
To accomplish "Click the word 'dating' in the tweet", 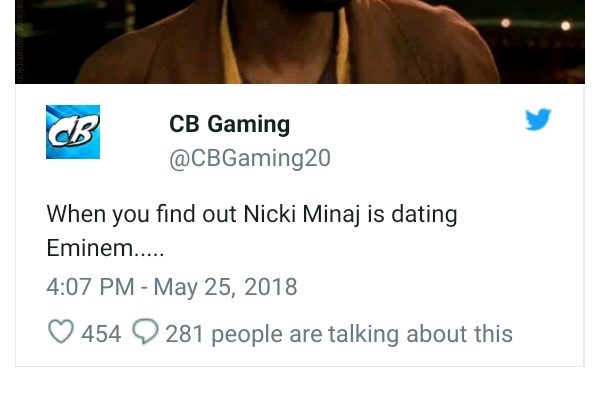I will click(x=424, y=214).
